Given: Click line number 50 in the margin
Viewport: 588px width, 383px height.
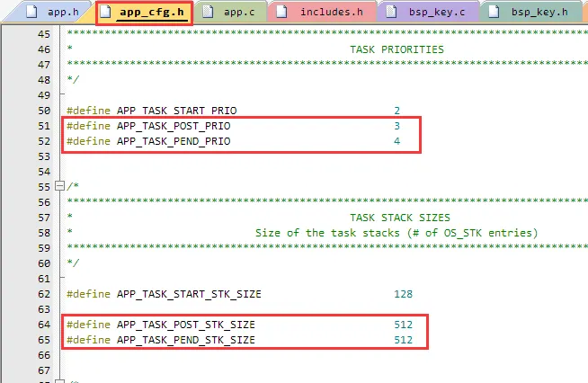Looking at the screenshot, I should [x=40, y=110].
